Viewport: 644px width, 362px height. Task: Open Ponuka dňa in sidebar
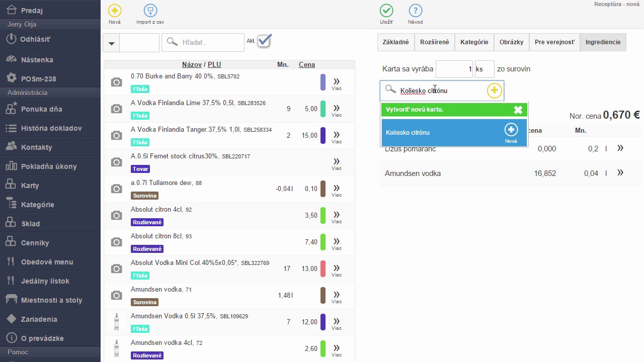pyautogui.click(x=50, y=109)
